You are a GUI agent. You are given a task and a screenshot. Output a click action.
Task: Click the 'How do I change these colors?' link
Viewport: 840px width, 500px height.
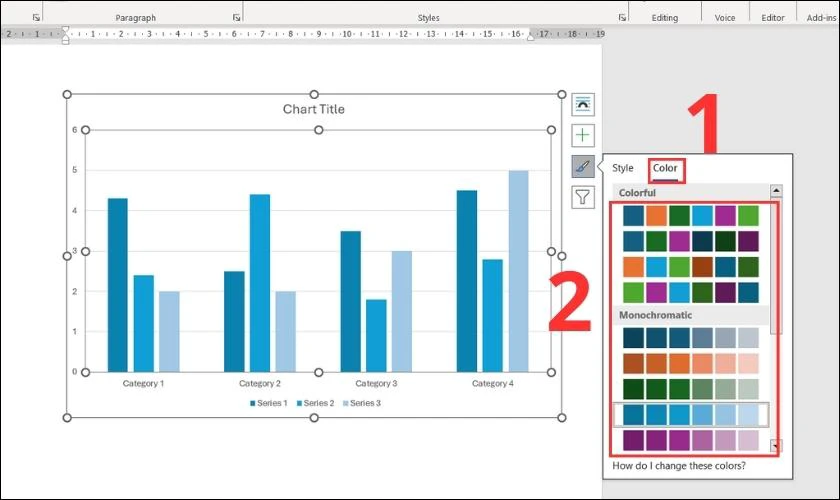[x=679, y=466]
